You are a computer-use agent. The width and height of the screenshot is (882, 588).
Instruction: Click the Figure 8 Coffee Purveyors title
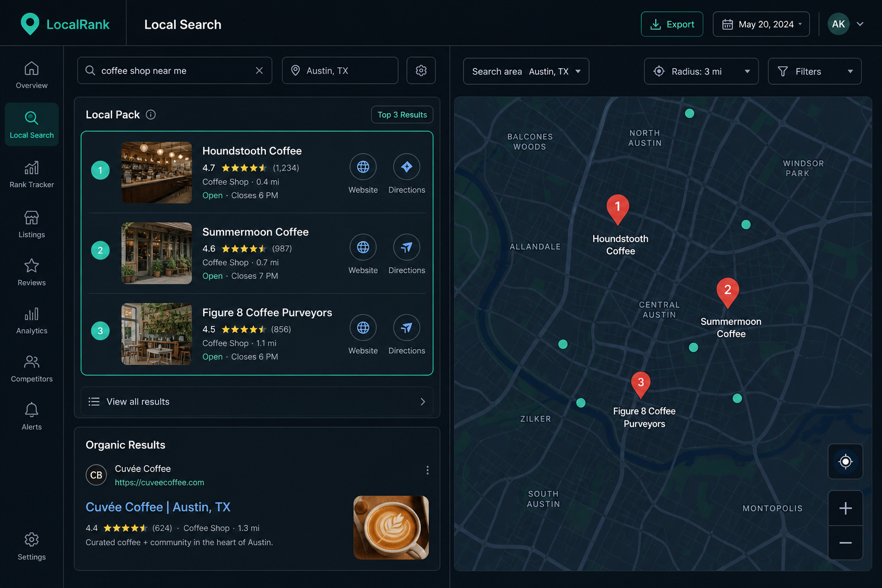click(267, 312)
